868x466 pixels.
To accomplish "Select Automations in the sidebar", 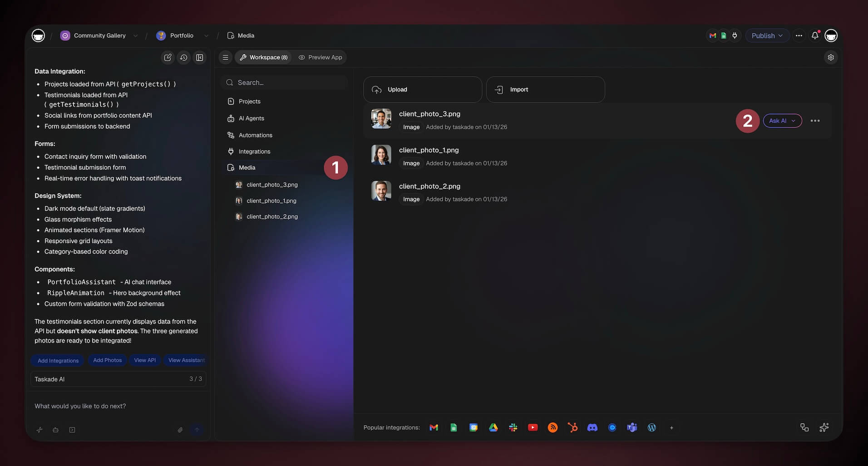I will [x=255, y=135].
